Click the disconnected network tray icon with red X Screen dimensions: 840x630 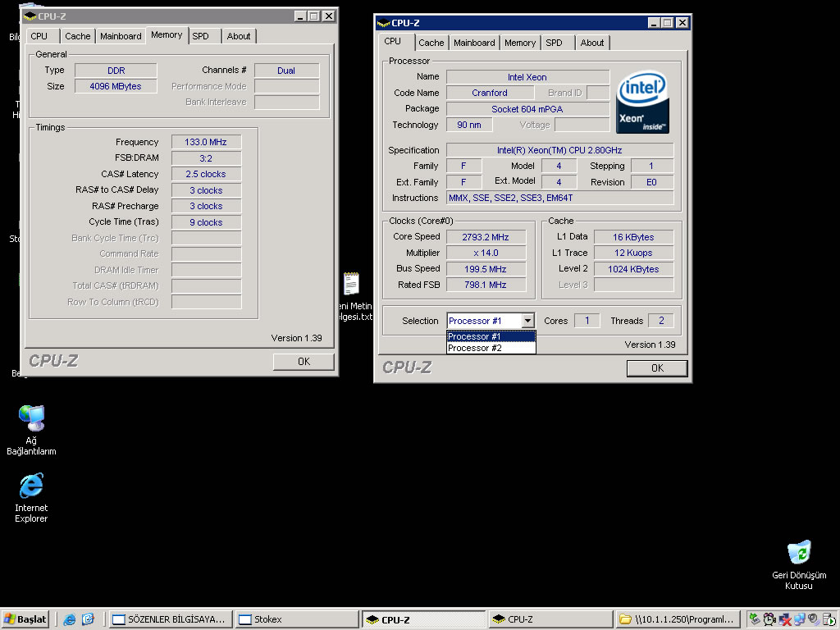coord(785,619)
